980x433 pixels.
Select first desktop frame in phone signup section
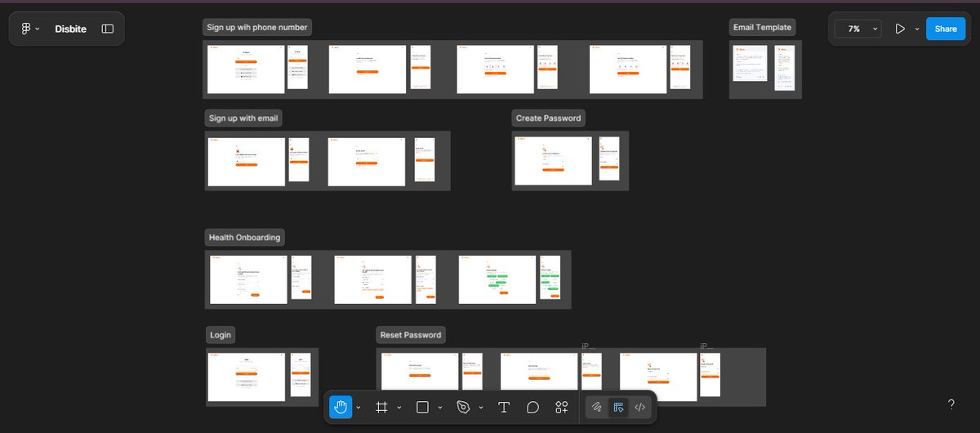(246, 69)
